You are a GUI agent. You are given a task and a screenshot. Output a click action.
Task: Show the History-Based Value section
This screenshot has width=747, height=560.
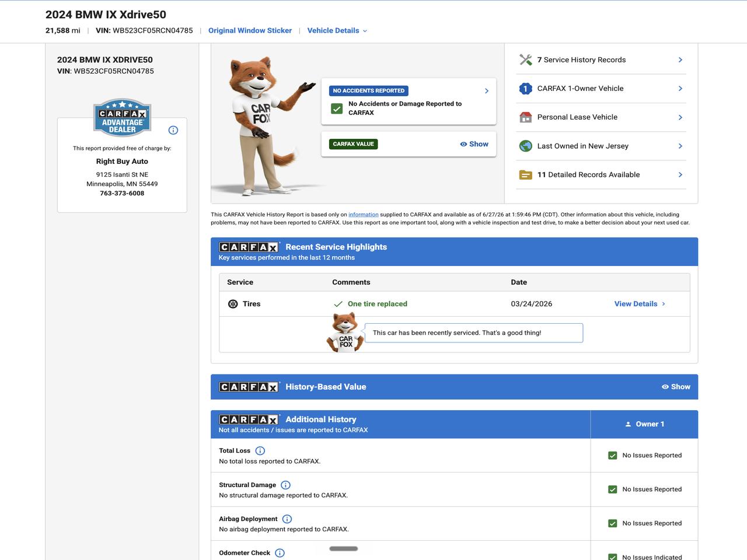tap(676, 387)
